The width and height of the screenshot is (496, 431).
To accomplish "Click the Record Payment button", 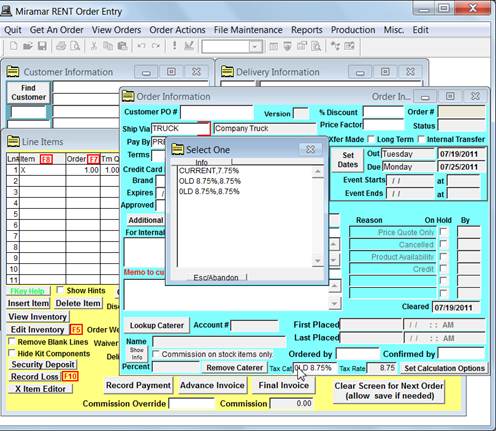I will click(138, 385).
